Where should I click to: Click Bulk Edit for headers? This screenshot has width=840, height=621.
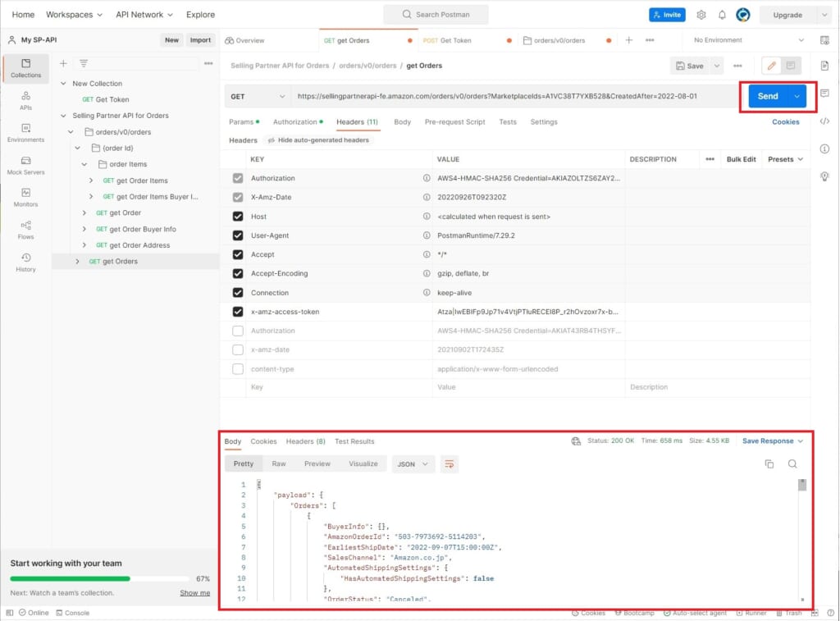741,159
